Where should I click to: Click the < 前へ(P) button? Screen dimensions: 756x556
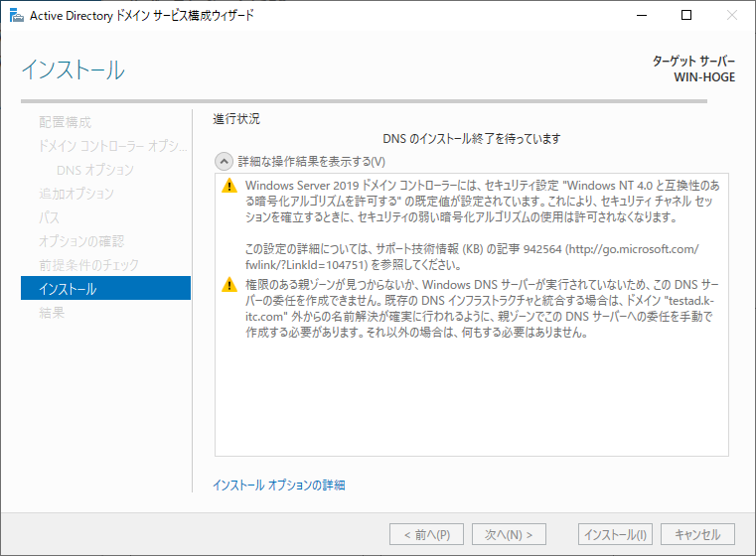pyautogui.click(x=427, y=534)
